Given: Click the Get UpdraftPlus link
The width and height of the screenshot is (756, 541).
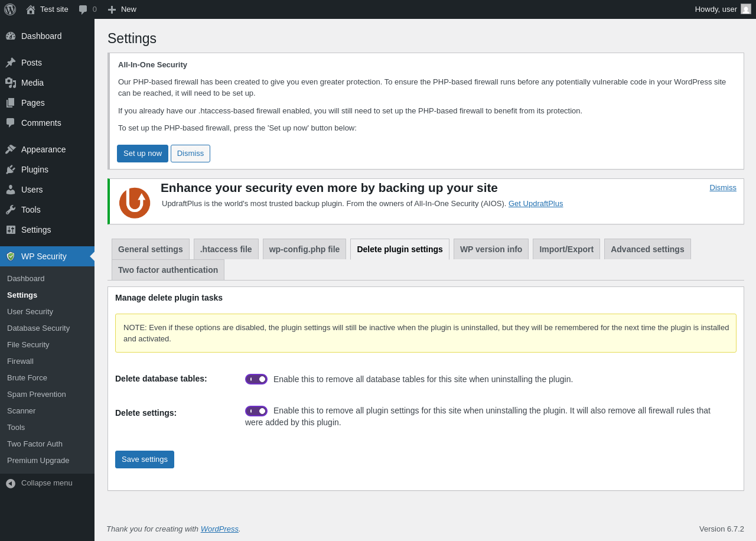Looking at the screenshot, I should [x=536, y=204].
